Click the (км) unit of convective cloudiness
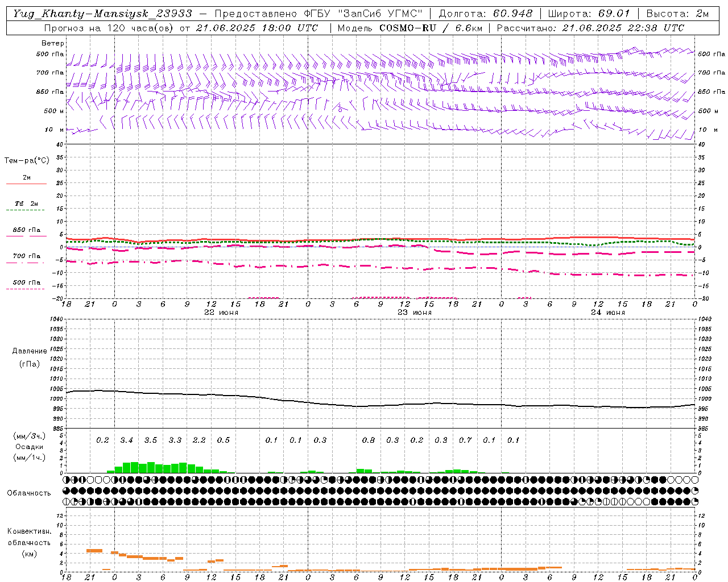Viewport: 728px width, 582px height. (x=29, y=554)
